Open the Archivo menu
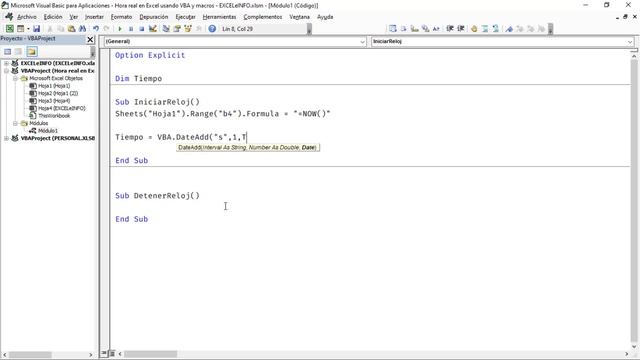Viewport: 640px width, 360px height. pos(27,17)
